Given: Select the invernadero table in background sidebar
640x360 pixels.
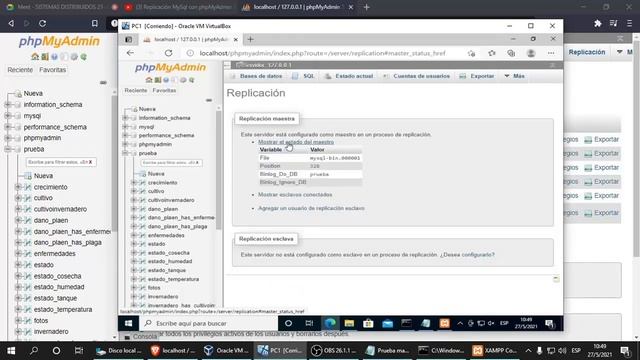Looking at the screenshot, I should (51, 332).
